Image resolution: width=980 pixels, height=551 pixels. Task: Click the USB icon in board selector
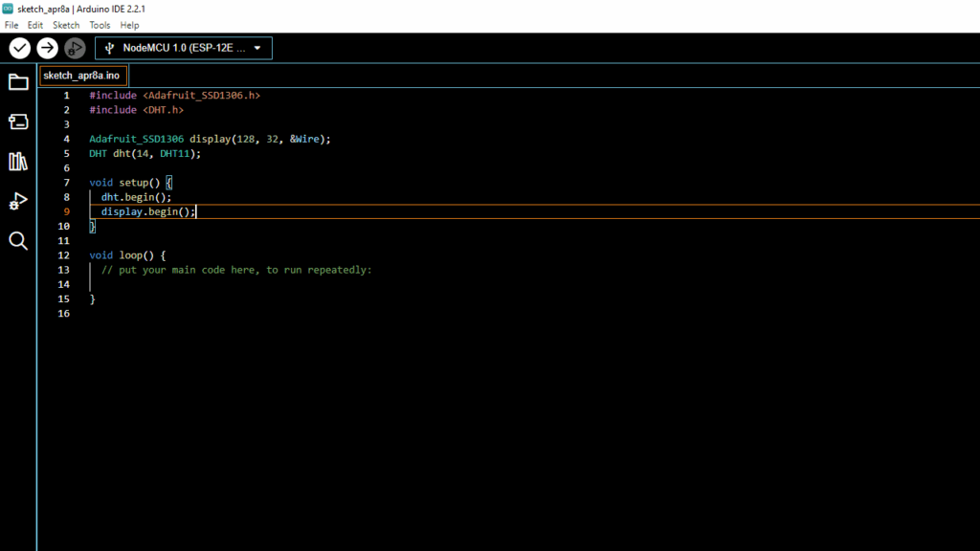pos(109,48)
